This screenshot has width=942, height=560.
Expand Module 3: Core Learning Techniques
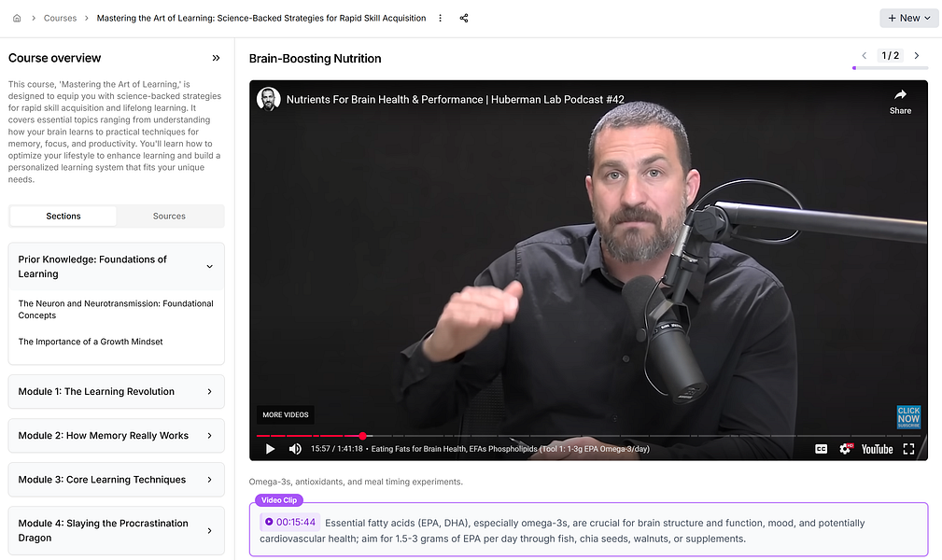click(116, 480)
